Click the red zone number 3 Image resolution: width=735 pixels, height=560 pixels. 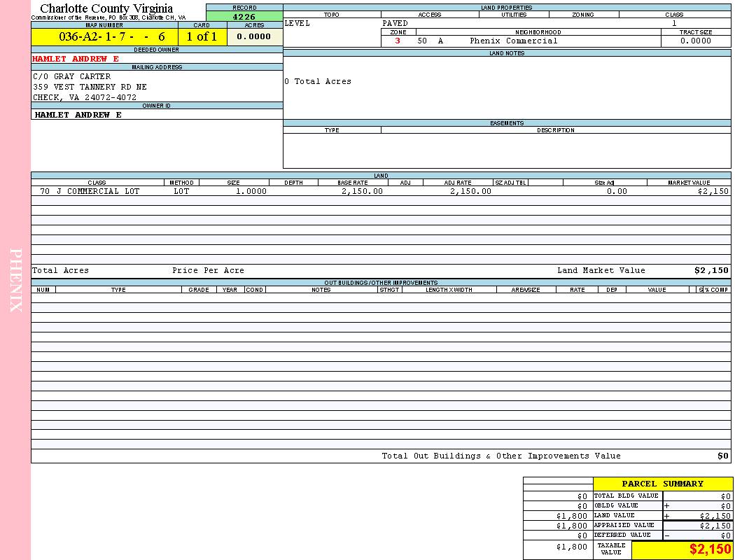398,41
